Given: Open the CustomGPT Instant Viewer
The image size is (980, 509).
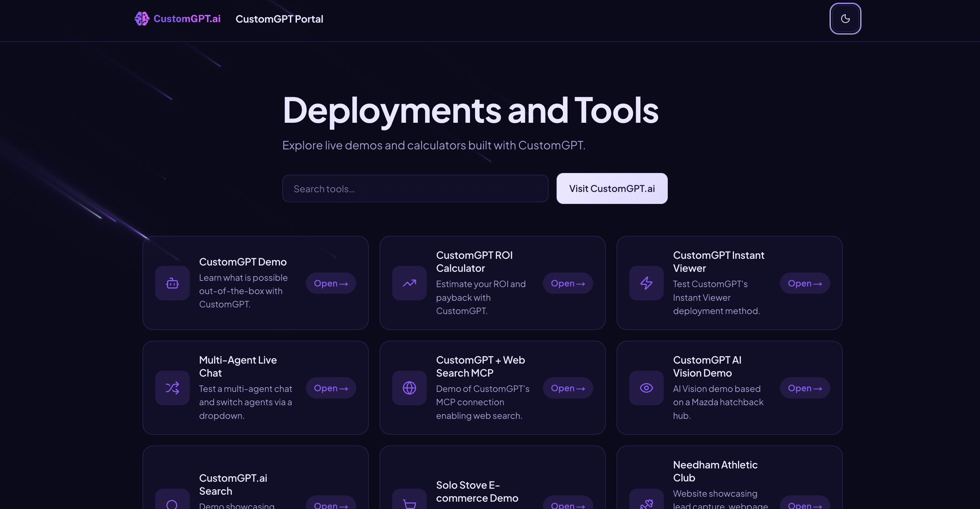Looking at the screenshot, I should click(804, 283).
